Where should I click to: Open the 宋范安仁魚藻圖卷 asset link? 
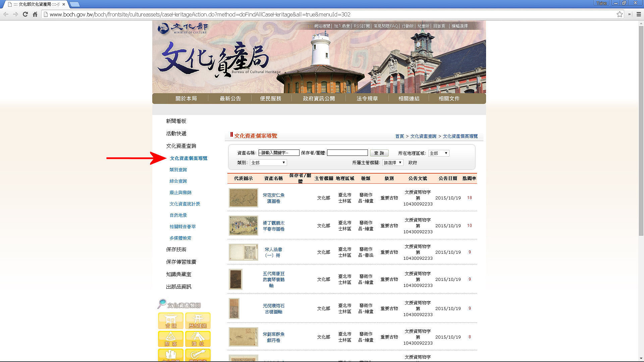[x=273, y=198]
